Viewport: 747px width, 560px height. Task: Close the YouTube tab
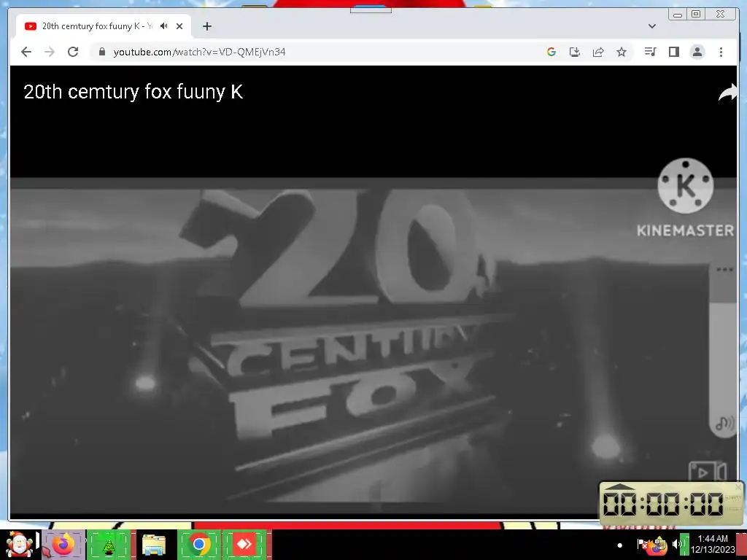(179, 26)
